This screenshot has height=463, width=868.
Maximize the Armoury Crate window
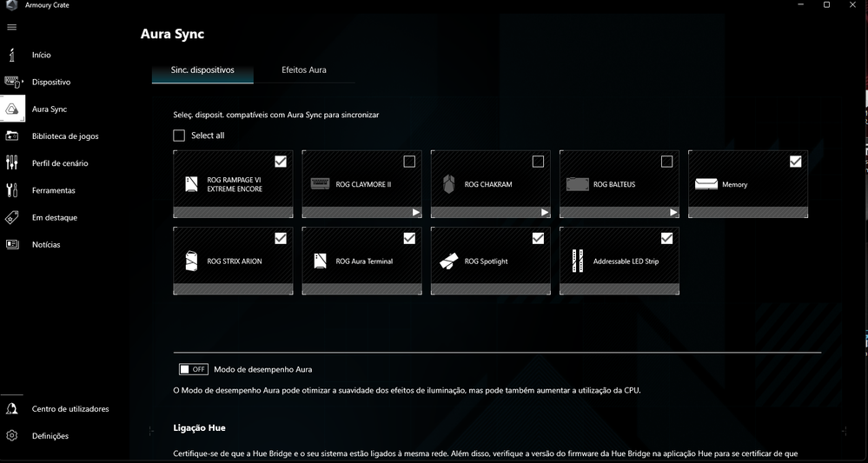[826, 4]
